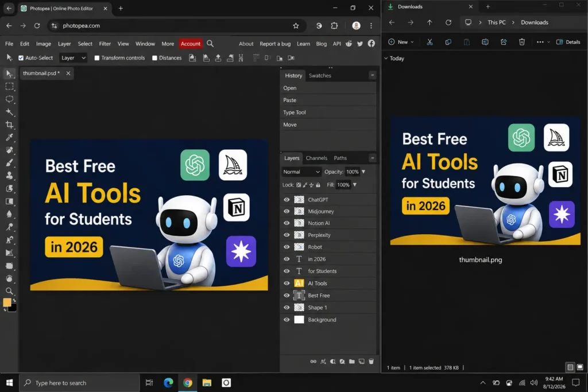Select the Crop tool
This screenshot has width=588, height=392.
click(x=9, y=125)
